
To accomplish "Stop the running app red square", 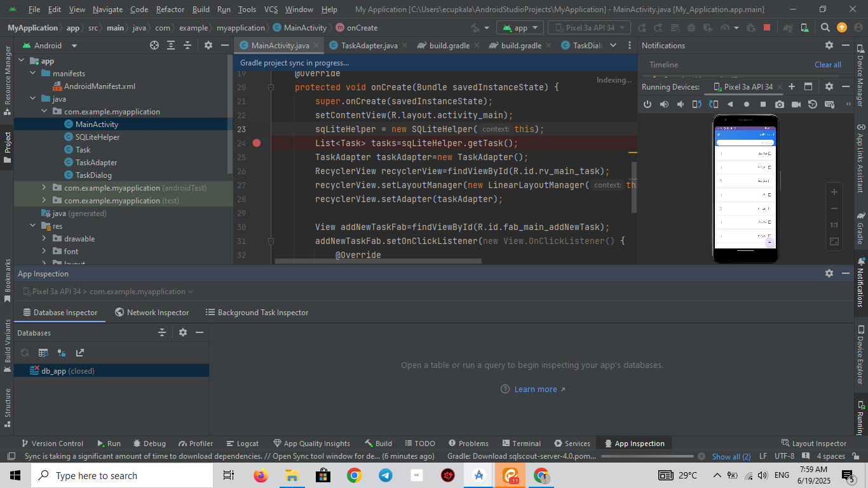I will coord(767,27).
